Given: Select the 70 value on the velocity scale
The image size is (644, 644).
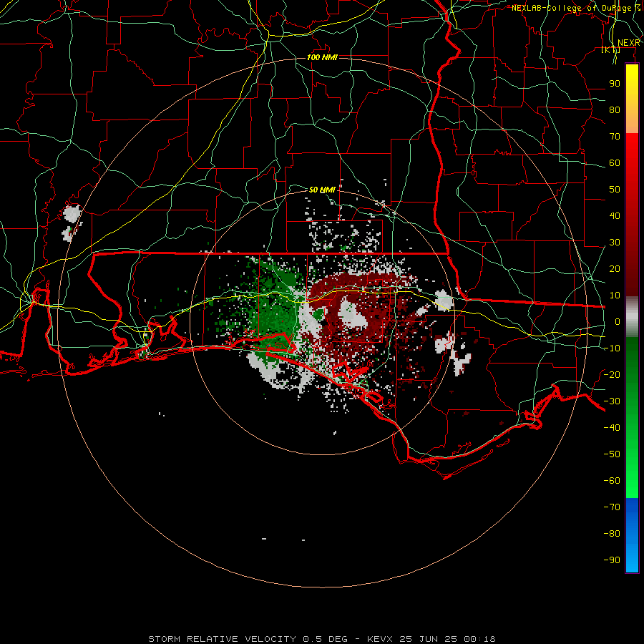Looking at the screenshot, I should [615, 137].
